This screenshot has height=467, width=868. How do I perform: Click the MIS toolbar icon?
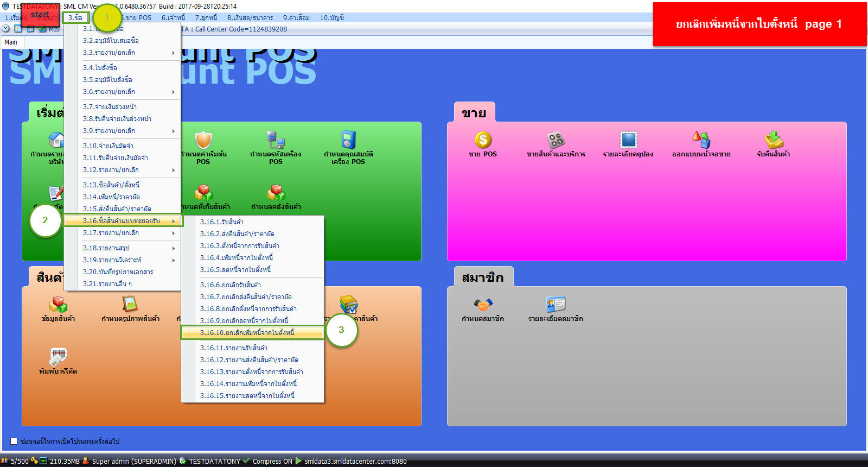[42, 29]
